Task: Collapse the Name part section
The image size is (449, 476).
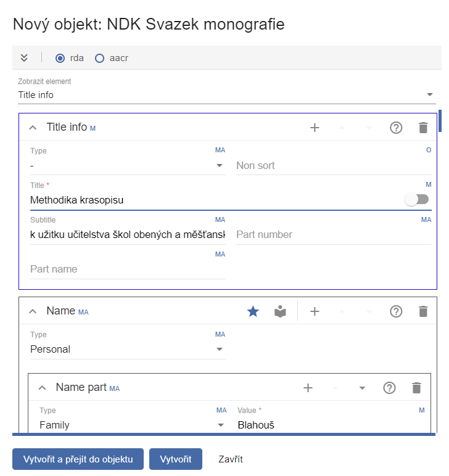Action: tap(43, 388)
